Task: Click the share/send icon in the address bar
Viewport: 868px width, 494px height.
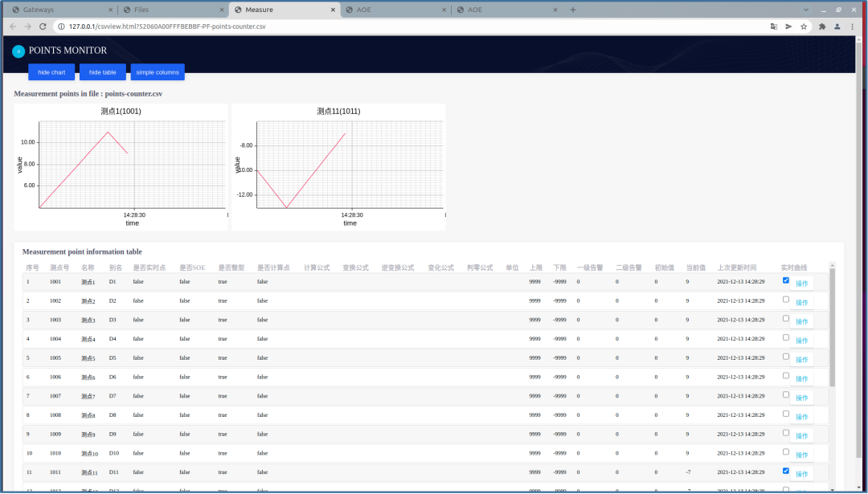Action: point(789,27)
